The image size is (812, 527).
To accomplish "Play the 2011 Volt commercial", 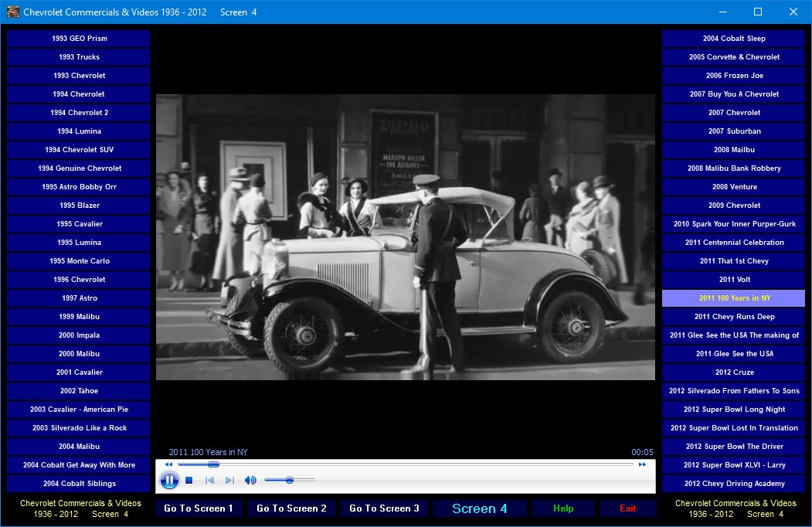I will click(x=734, y=279).
